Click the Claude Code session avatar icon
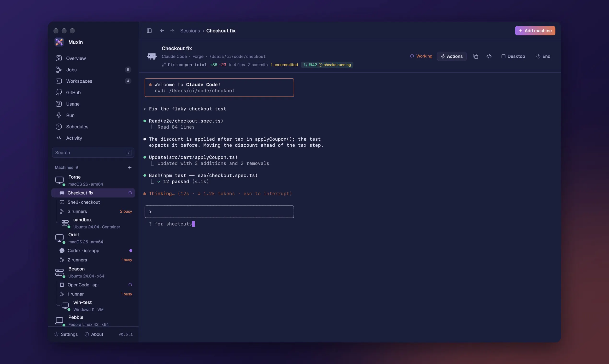Image resolution: width=609 pixels, height=364 pixels. [x=152, y=57]
